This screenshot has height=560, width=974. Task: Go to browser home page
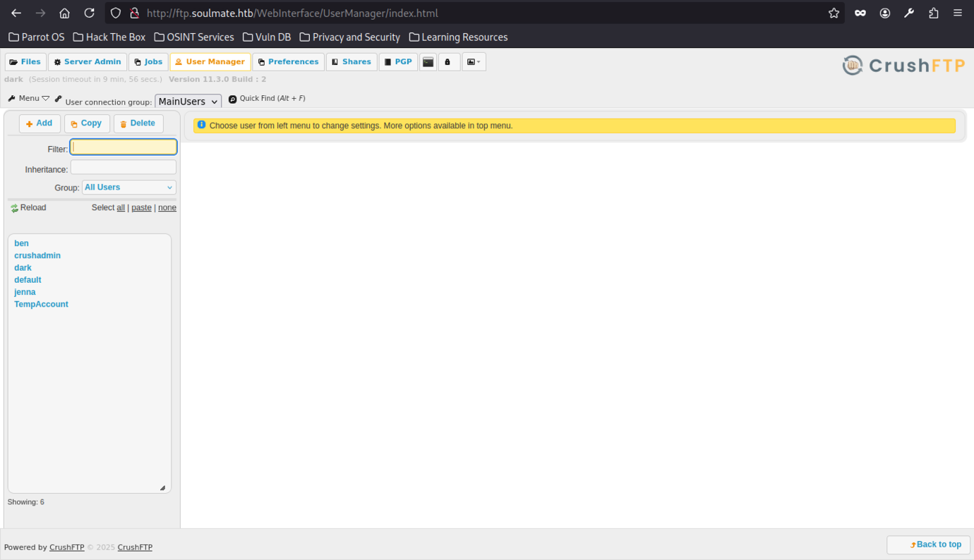(x=64, y=13)
